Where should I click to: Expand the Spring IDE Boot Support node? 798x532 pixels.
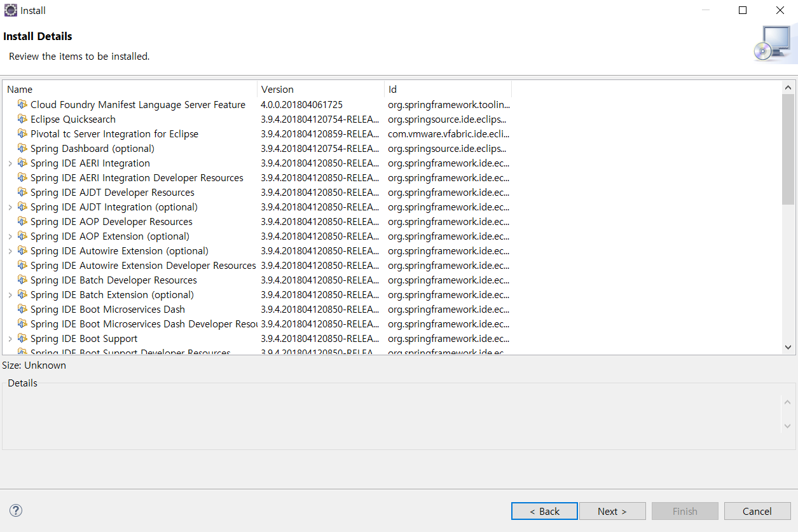tap(10, 339)
